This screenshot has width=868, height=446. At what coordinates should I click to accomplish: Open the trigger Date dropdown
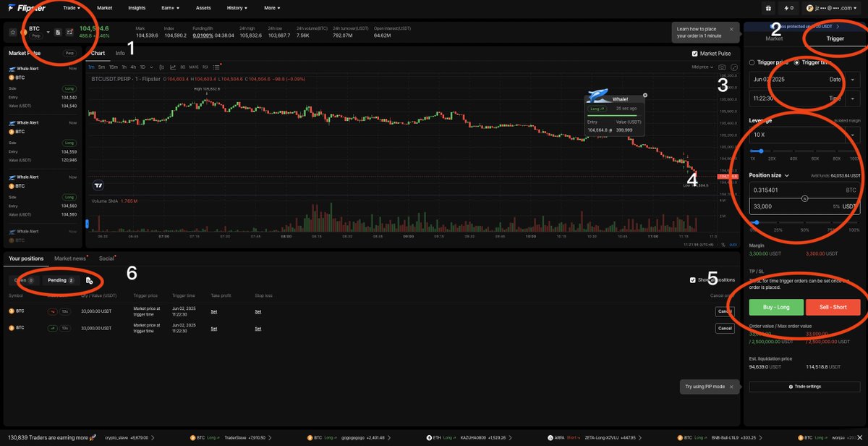(852, 79)
